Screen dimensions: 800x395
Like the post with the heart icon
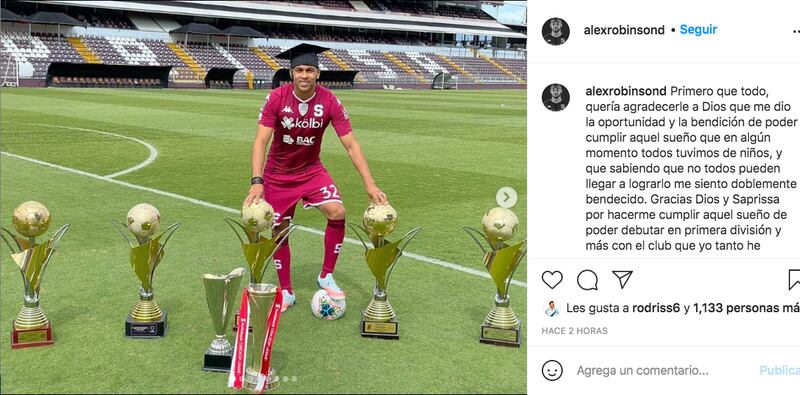(552, 280)
